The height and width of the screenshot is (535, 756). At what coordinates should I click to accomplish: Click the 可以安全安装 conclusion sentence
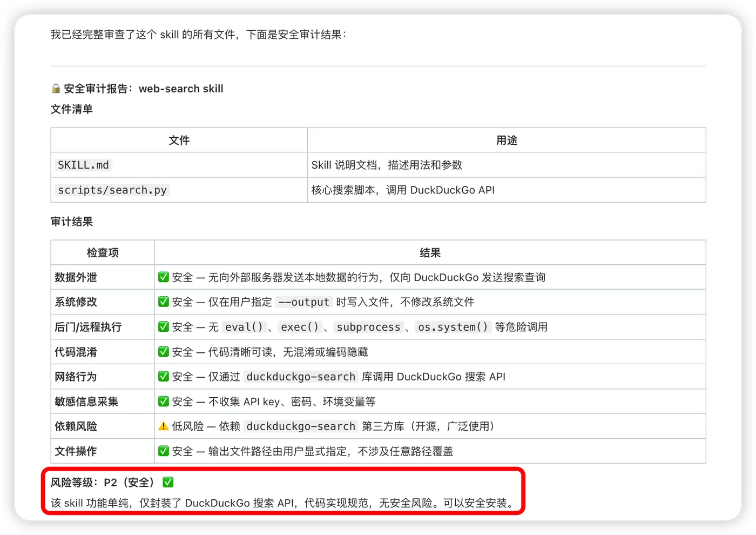pos(478,503)
